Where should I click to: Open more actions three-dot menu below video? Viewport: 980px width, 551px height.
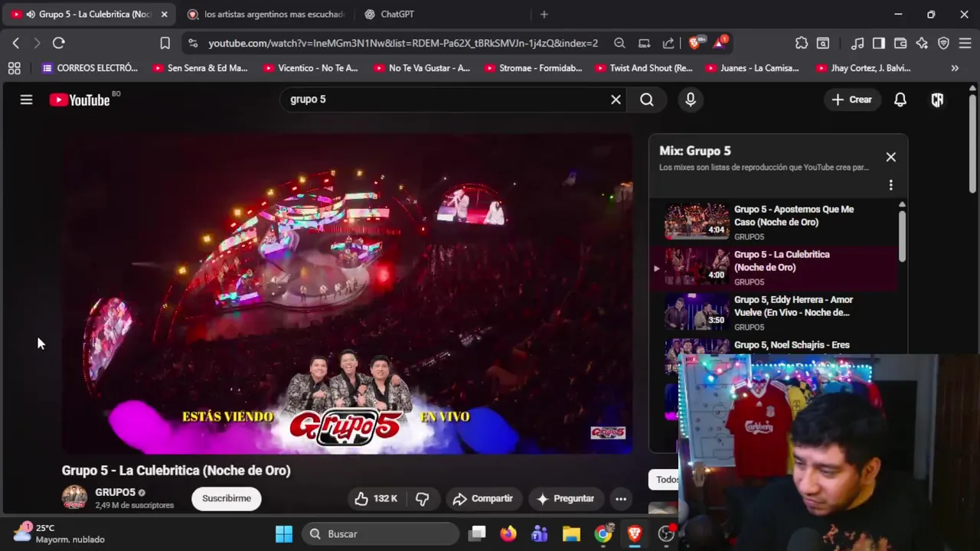pos(621,498)
